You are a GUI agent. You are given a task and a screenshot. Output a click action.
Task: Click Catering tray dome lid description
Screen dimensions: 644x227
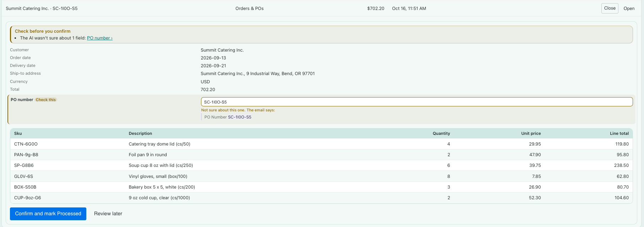click(159, 144)
